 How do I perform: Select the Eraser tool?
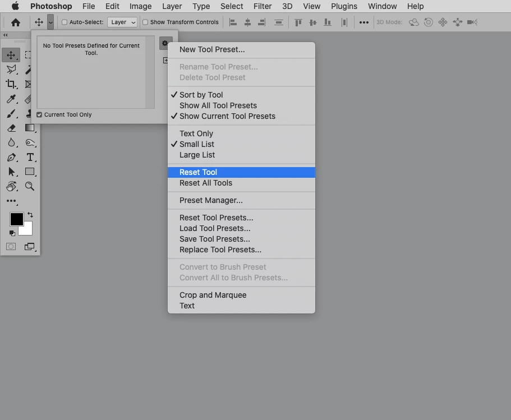pos(11,128)
